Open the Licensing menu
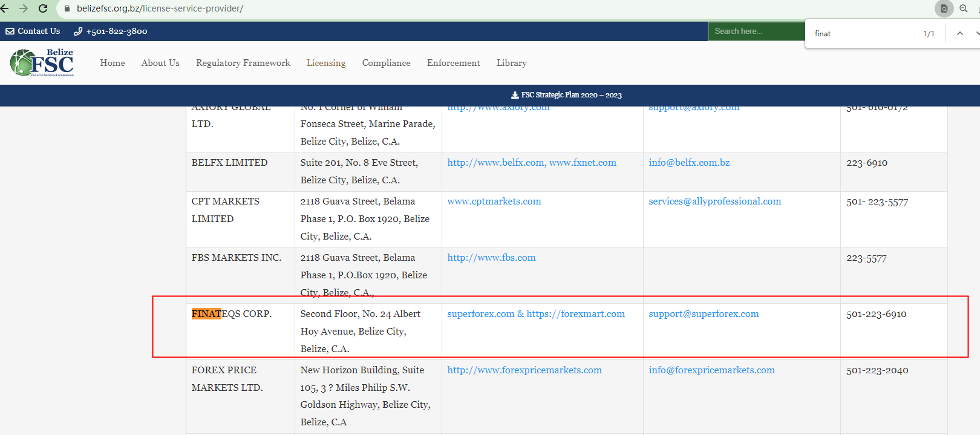Viewport: 980px width, 435px height. (326, 63)
